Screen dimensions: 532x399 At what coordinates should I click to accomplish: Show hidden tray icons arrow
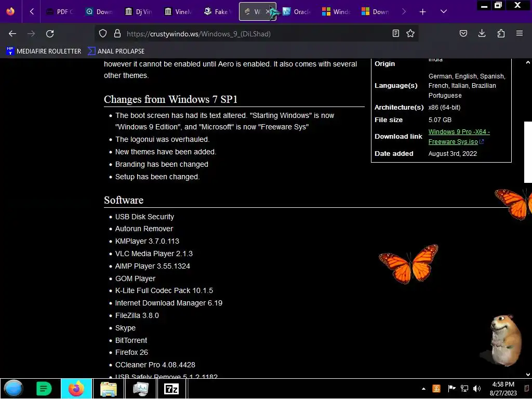click(423, 389)
